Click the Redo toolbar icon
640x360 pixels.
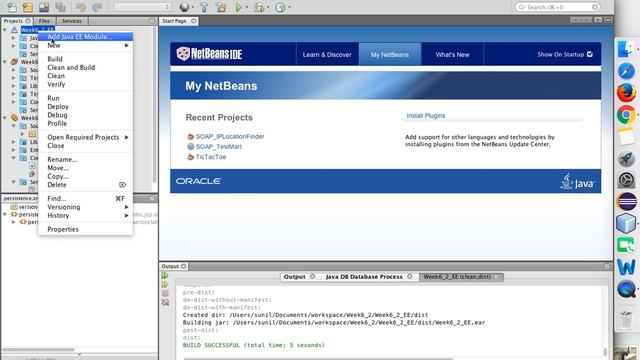click(x=97, y=7)
